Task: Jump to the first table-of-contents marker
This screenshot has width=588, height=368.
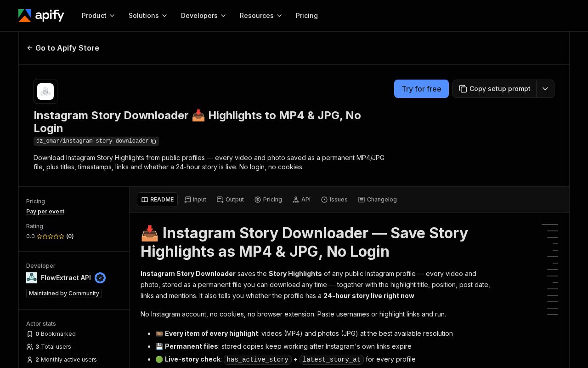Action: [550, 224]
